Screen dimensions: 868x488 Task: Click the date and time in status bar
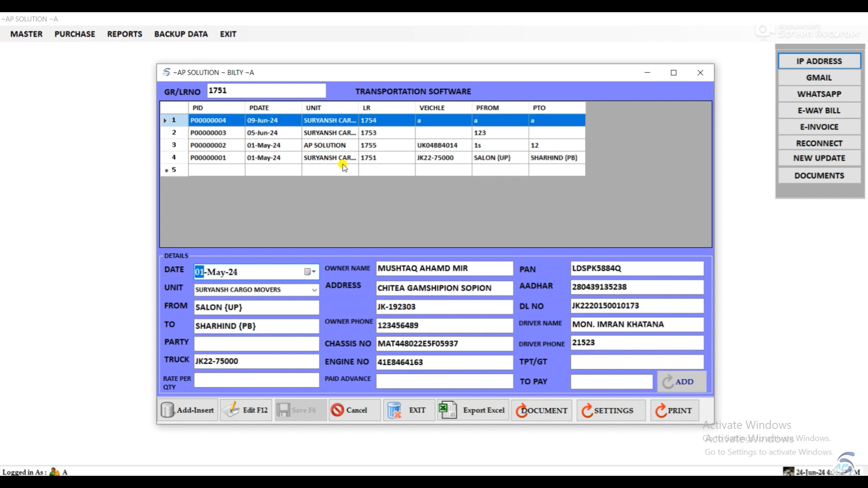[827, 472]
